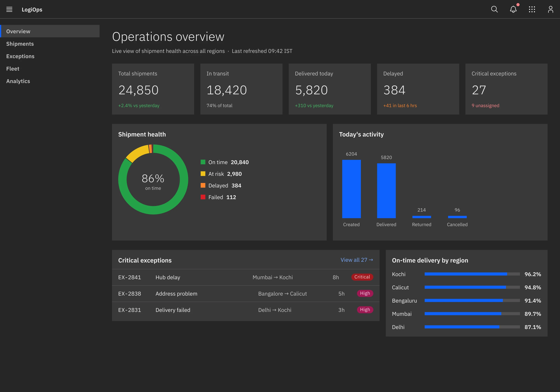The width and height of the screenshot is (560, 392).
Task: Open the Delivered today card
Action: pos(330,89)
